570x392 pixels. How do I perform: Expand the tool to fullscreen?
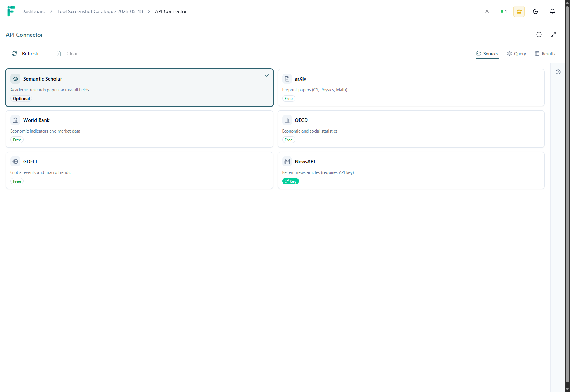(553, 35)
